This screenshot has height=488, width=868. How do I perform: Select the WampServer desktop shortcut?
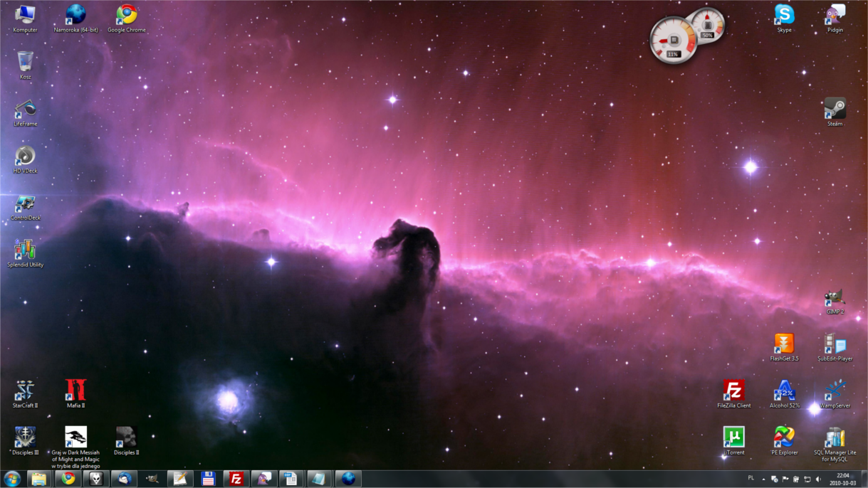(835, 391)
